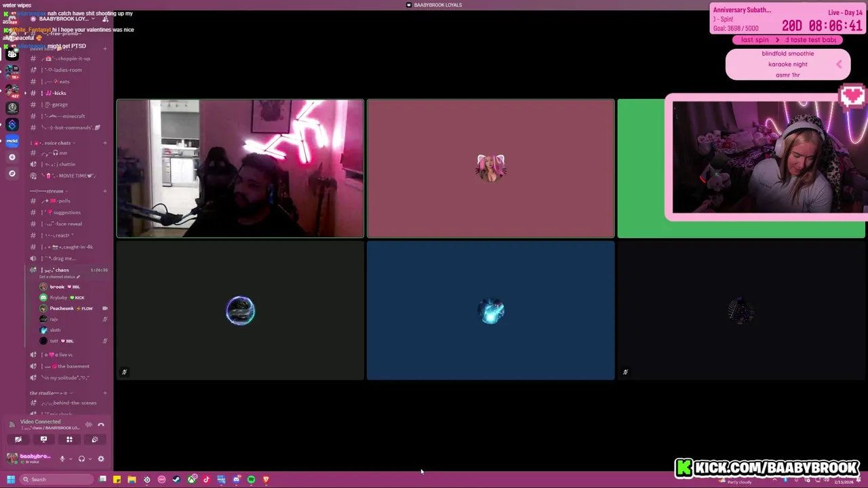Open input device dropdown arrow
The image size is (868, 488).
pos(69,459)
